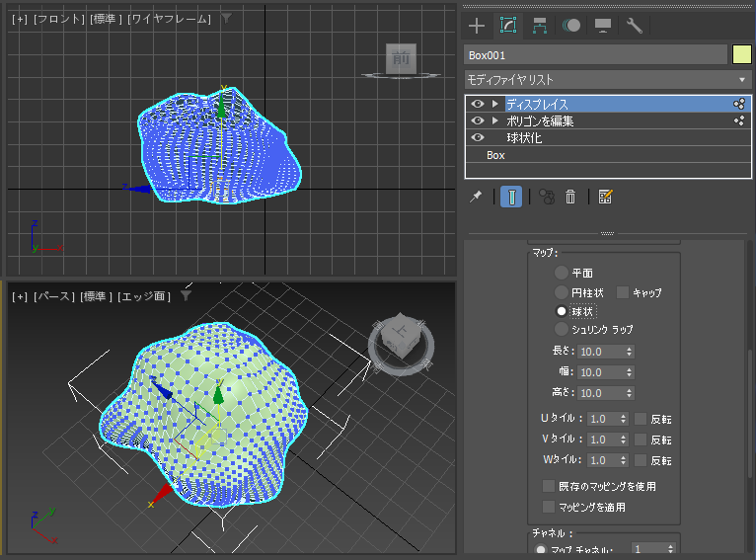The image size is (756, 560).
Task: Open the Motion panel tab
Action: [571, 26]
